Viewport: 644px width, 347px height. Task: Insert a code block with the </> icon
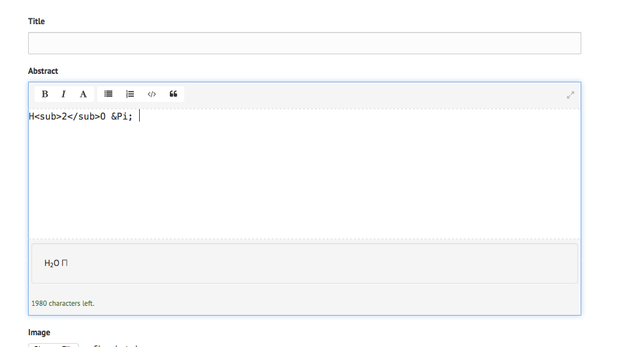coord(152,94)
